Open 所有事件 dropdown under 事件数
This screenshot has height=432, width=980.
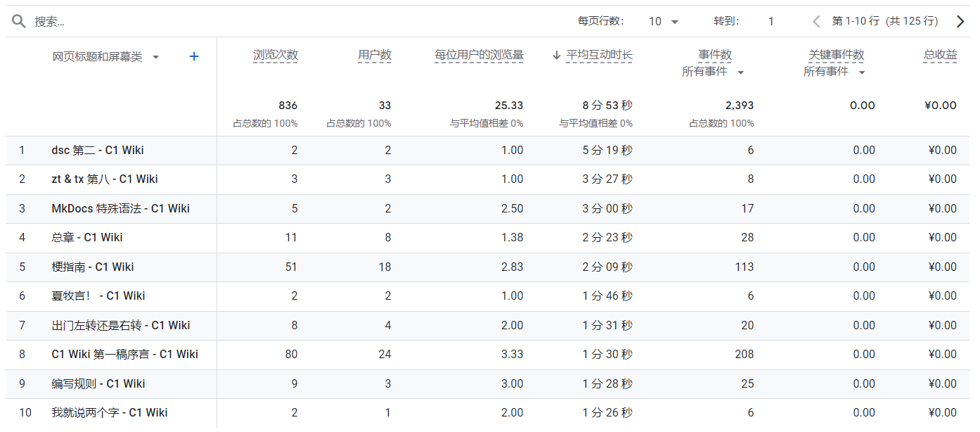coord(713,72)
